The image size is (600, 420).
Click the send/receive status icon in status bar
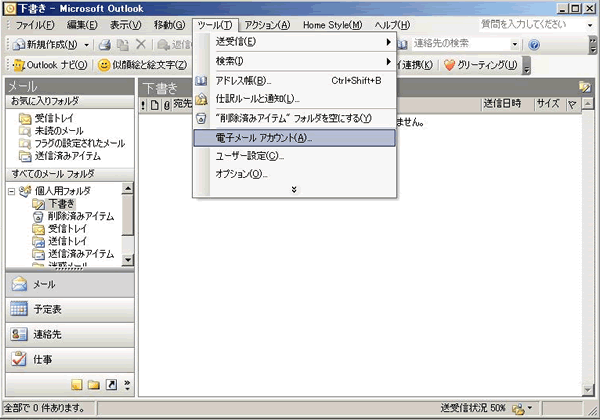(518, 409)
